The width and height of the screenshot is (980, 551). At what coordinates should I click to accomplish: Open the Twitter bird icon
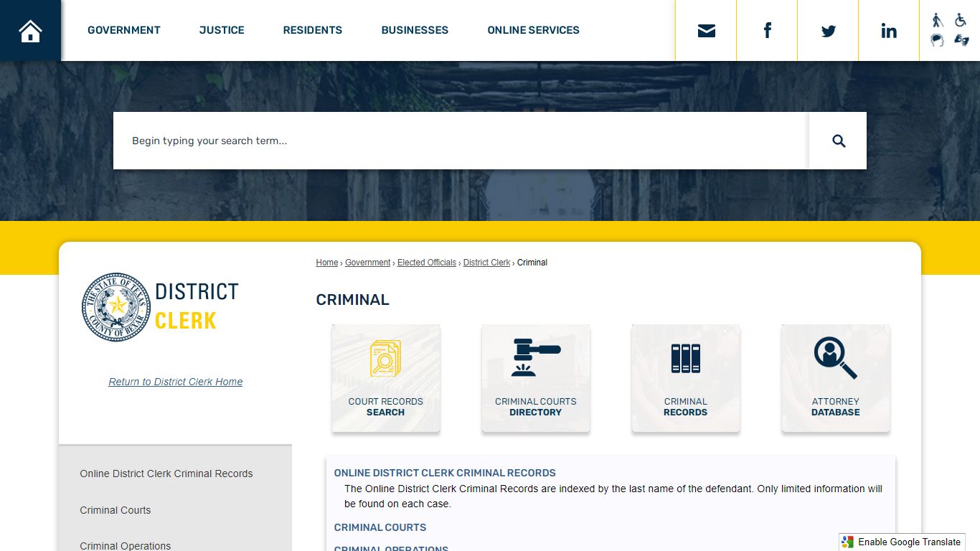pos(828,31)
